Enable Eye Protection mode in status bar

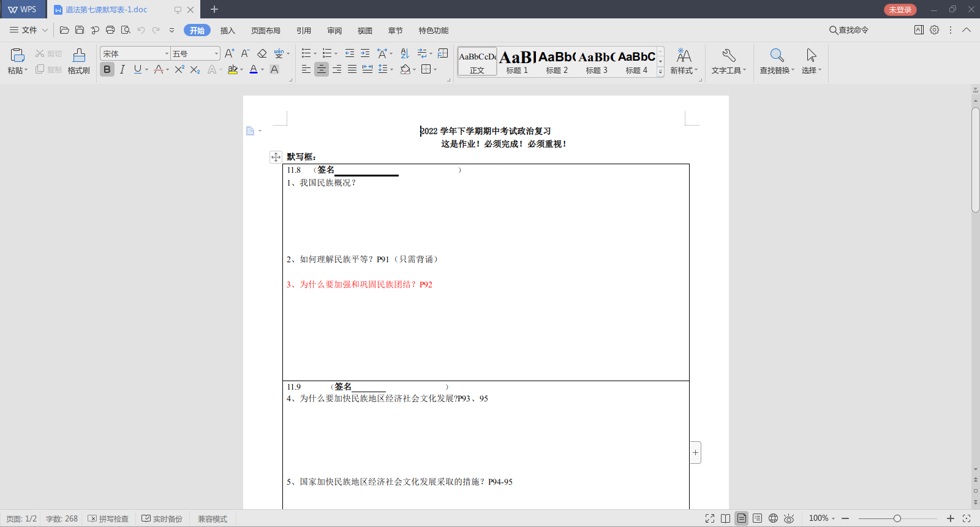pyautogui.click(x=789, y=518)
